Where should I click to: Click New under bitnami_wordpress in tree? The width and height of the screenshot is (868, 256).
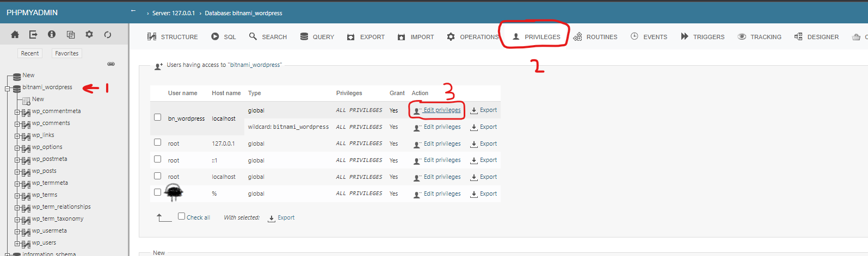click(x=38, y=99)
